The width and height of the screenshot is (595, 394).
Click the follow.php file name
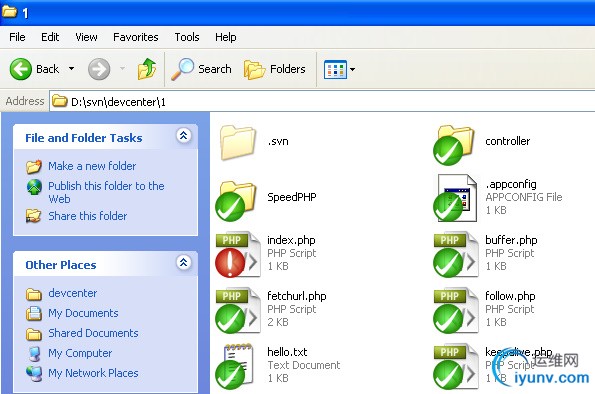(510, 296)
